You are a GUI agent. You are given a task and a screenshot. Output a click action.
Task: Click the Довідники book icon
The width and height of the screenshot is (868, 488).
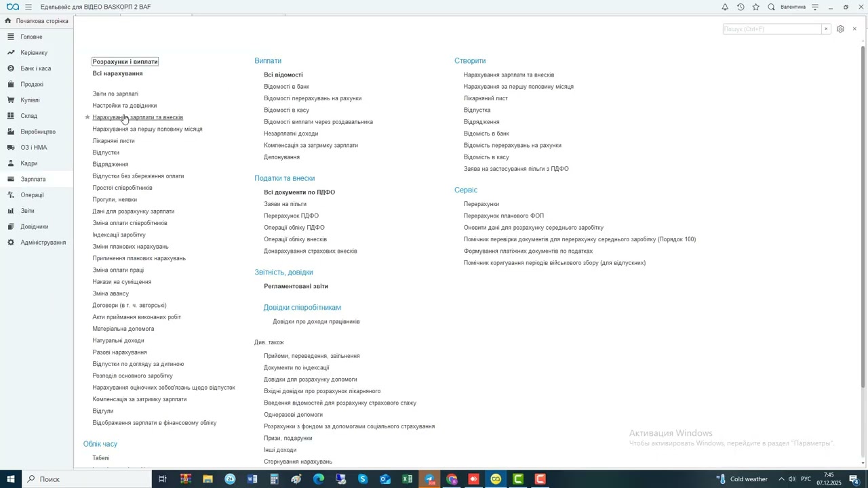click(x=11, y=226)
